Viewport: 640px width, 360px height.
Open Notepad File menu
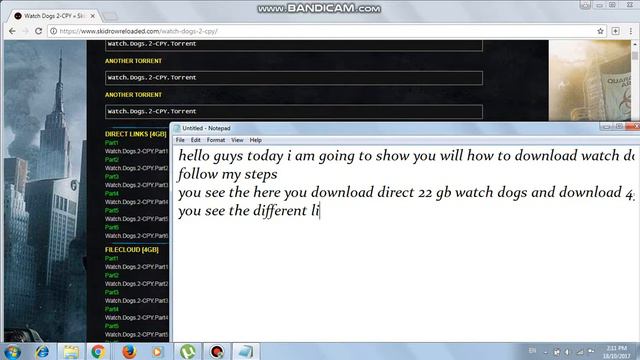pos(180,140)
